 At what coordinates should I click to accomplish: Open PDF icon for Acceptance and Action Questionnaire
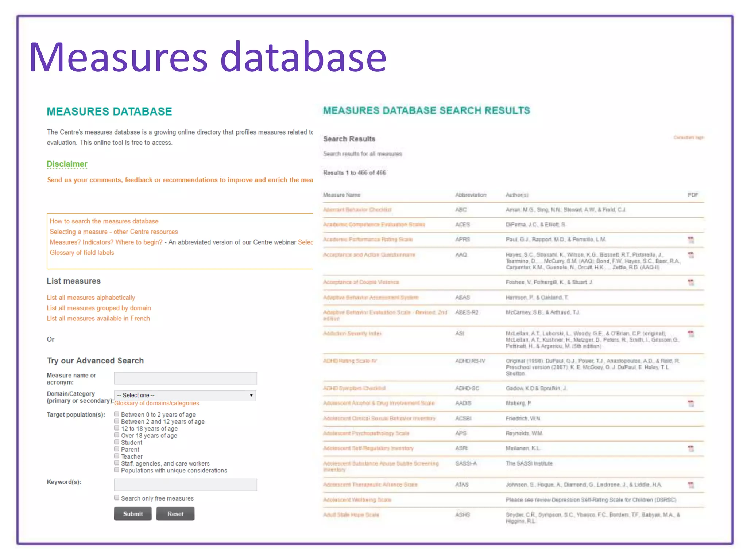(x=690, y=255)
